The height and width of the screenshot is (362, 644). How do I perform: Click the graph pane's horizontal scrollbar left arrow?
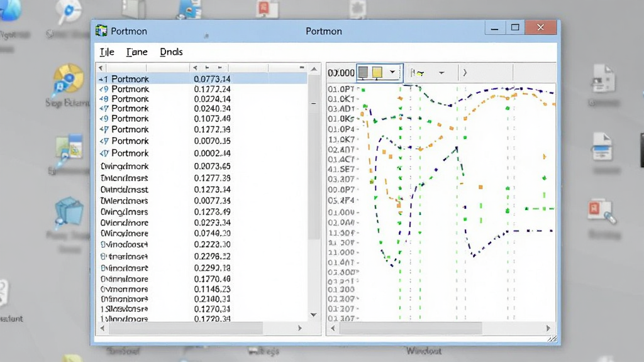point(333,328)
